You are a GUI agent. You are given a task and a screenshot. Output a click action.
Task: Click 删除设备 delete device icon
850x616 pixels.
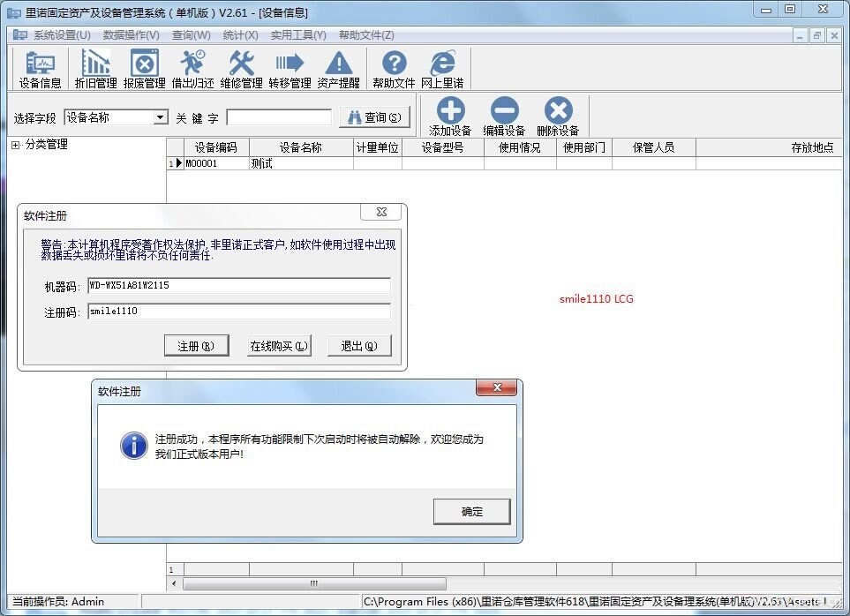559,116
